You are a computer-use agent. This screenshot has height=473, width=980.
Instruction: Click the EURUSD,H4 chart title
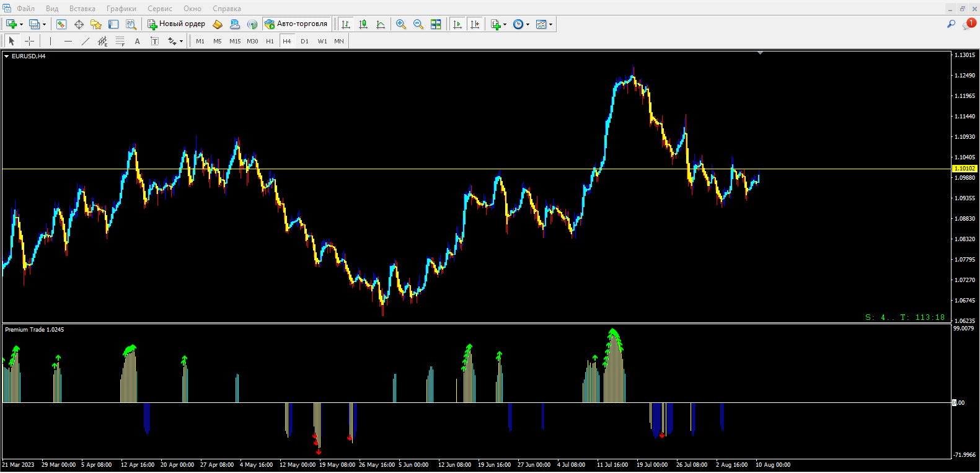tap(29, 56)
